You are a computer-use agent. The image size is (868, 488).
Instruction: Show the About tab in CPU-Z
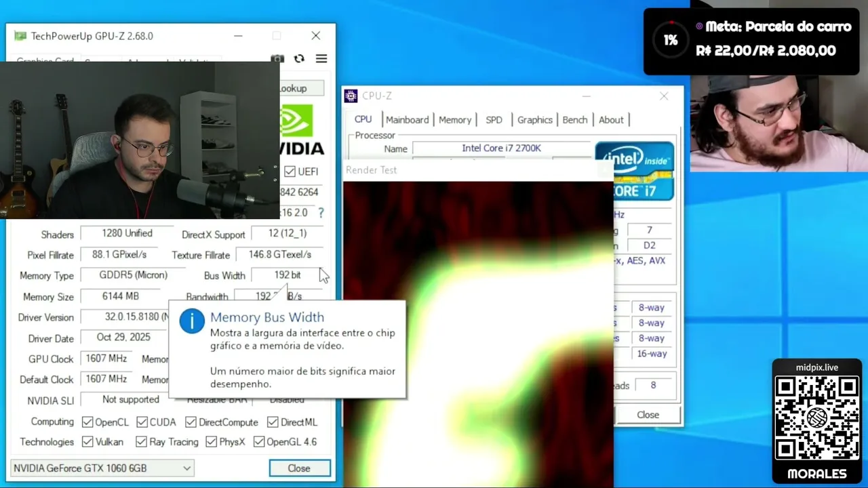point(611,120)
